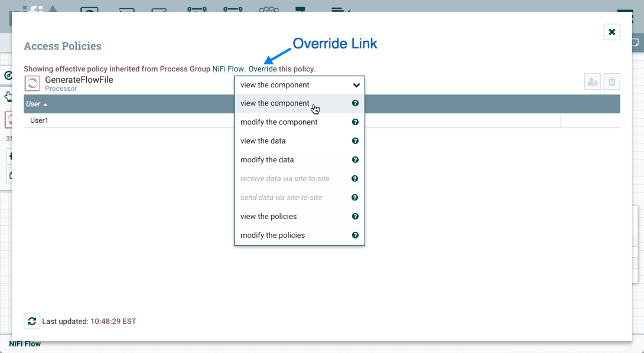Click help icon beside modify the data
644x353 pixels.
355,160
